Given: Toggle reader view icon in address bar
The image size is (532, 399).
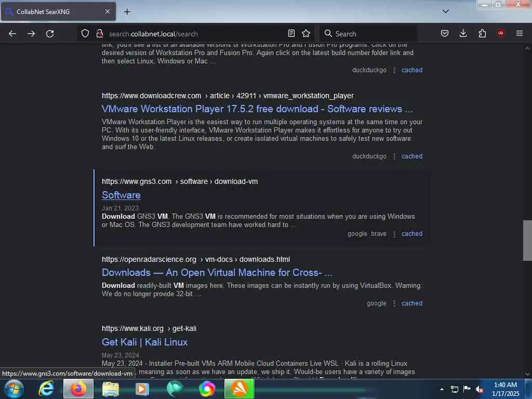Looking at the screenshot, I should (x=291, y=33).
